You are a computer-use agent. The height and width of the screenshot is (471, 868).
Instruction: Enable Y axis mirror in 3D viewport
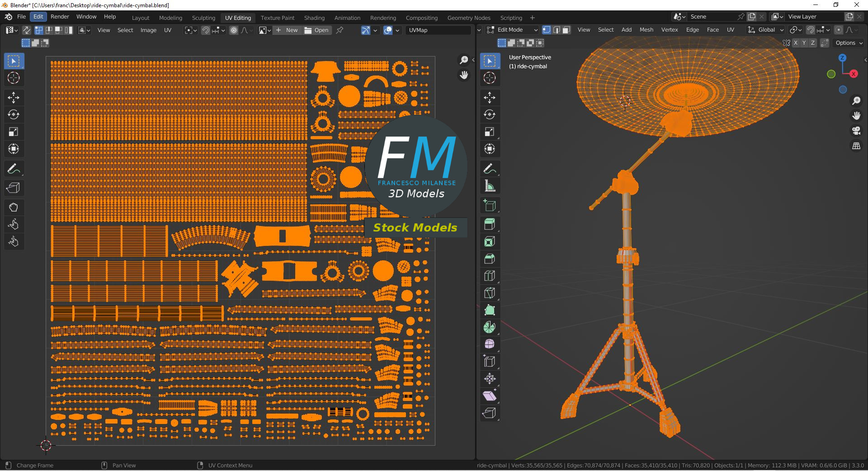pyautogui.click(x=804, y=43)
